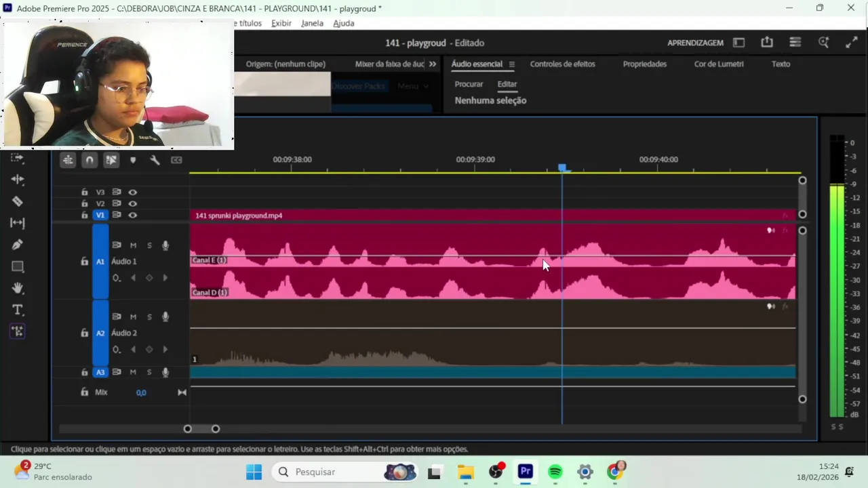
Task: Click the V1 track target button
Action: 100,215
